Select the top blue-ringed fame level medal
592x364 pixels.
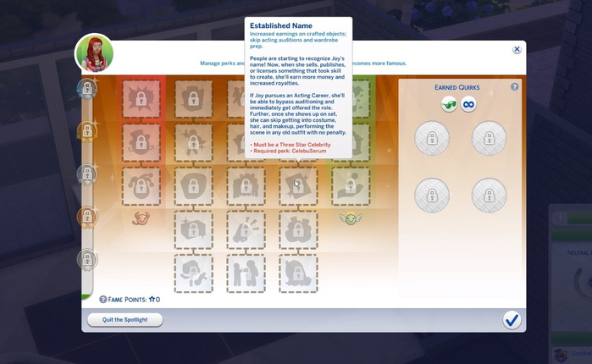coord(87,89)
